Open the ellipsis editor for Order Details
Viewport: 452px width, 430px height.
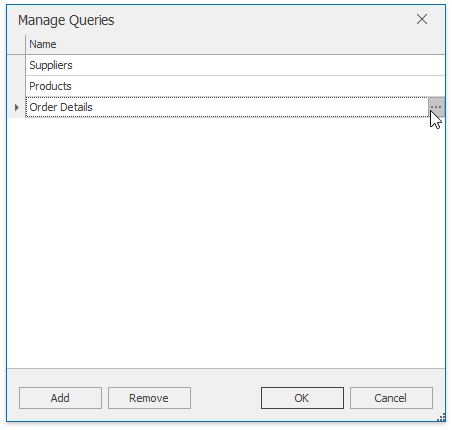pyautogui.click(x=436, y=107)
